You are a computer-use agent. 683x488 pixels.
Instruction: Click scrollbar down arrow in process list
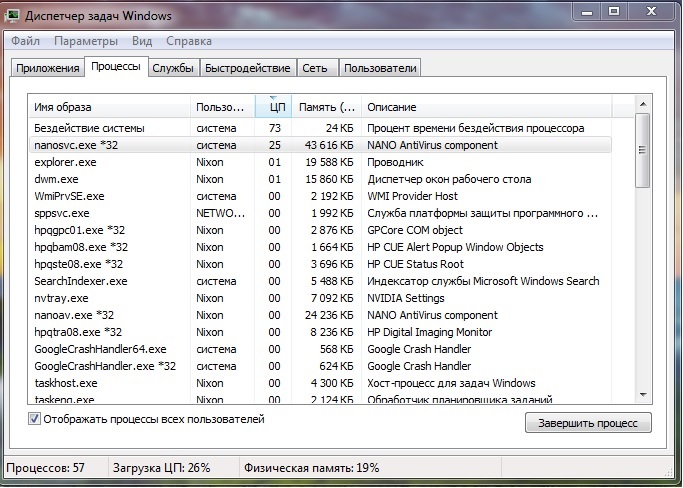(643, 393)
